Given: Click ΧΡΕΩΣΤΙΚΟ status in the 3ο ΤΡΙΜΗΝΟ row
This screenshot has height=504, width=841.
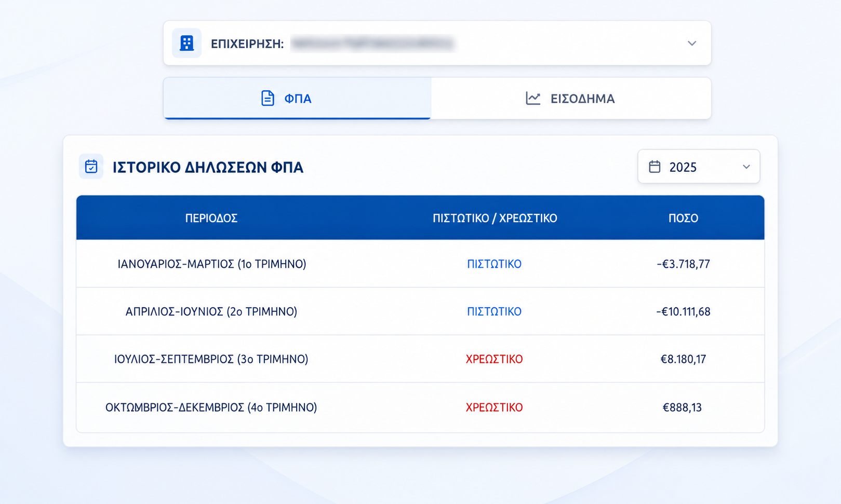Looking at the screenshot, I should coord(494,359).
